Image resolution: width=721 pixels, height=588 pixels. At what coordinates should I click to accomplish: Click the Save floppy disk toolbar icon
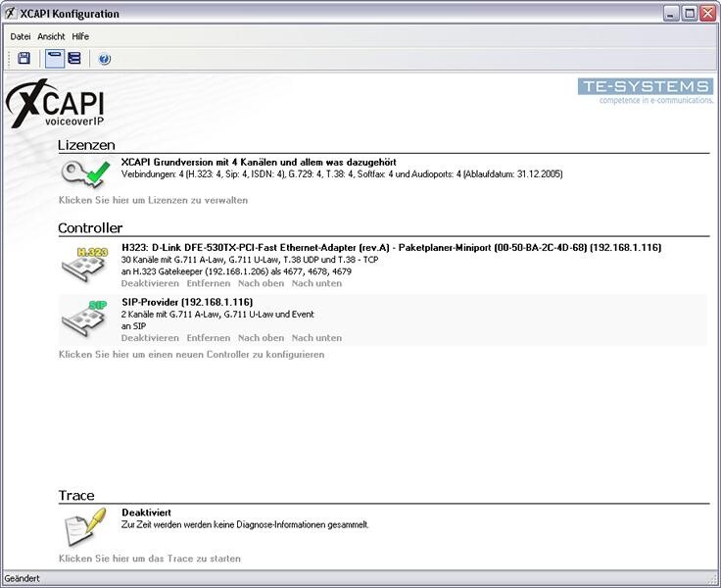[24, 59]
